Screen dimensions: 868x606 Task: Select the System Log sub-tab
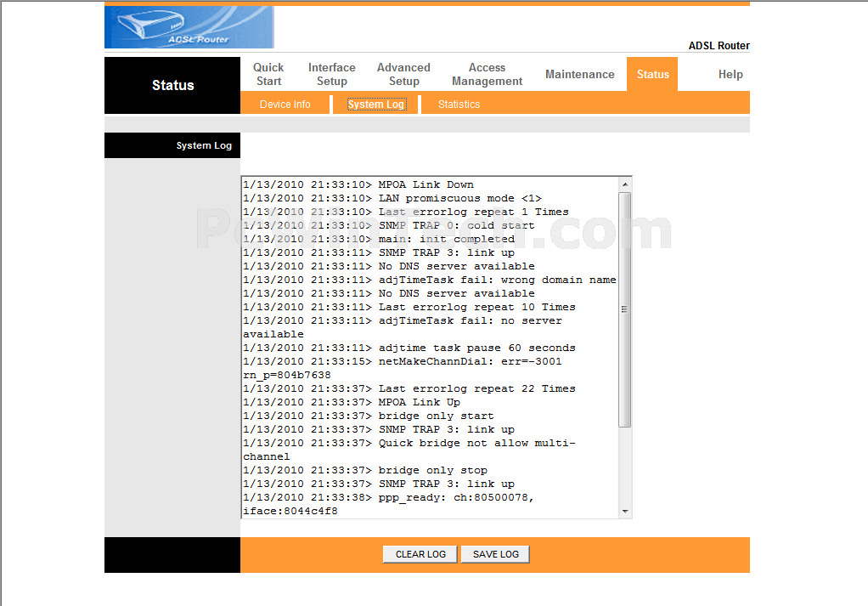coord(376,105)
